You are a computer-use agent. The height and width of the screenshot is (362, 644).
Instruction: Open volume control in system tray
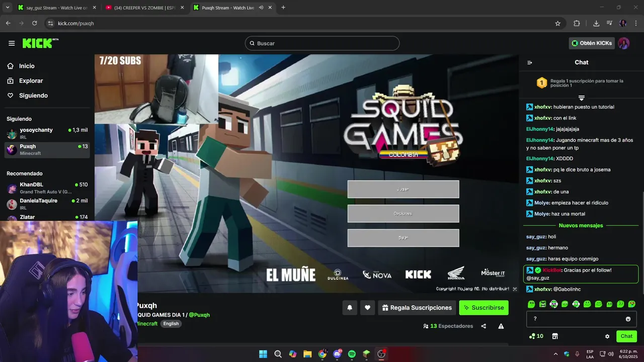coord(610,354)
